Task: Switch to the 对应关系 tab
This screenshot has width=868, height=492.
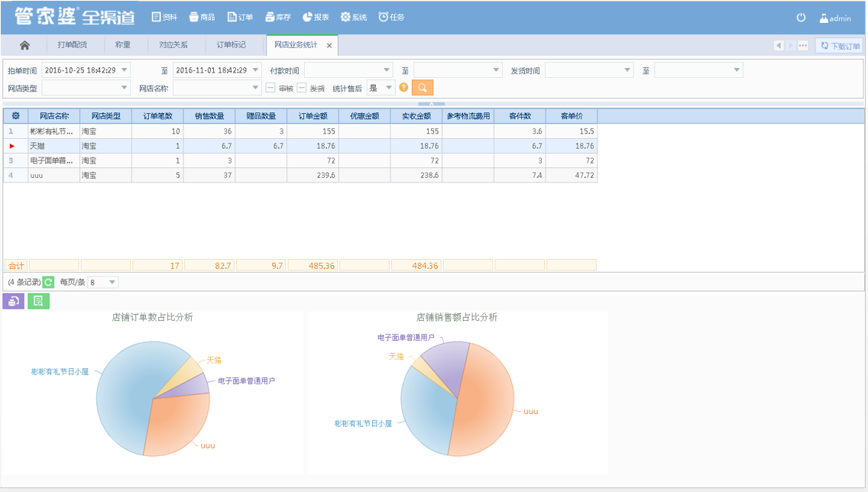Action: [173, 45]
